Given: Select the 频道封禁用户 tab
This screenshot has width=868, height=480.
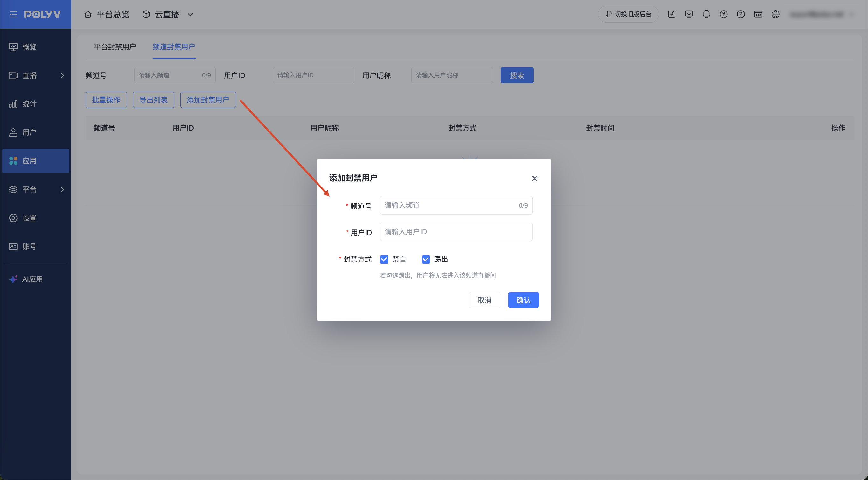Looking at the screenshot, I should click(174, 47).
